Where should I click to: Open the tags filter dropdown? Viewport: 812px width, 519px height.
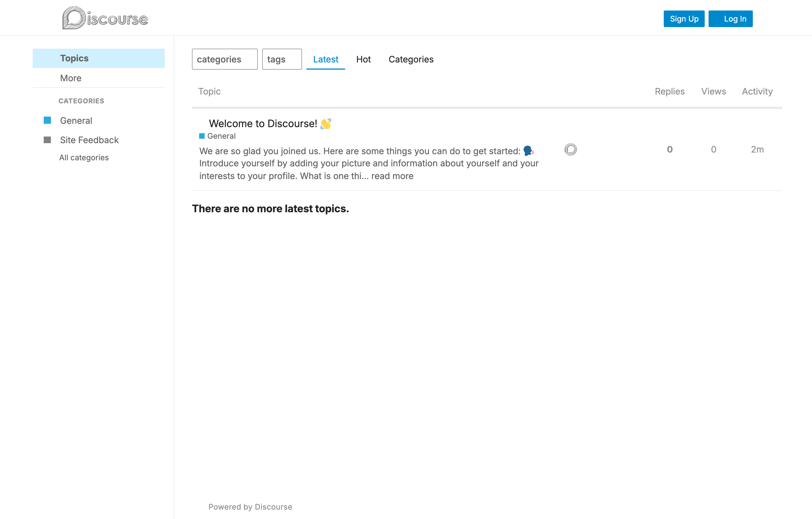[x=282, y=59]
